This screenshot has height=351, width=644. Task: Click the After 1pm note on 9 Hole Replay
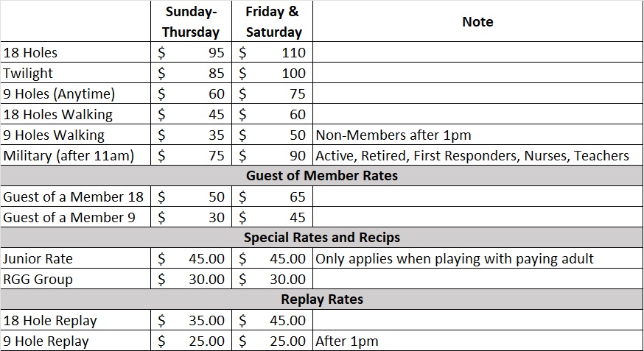click(347, 341)
